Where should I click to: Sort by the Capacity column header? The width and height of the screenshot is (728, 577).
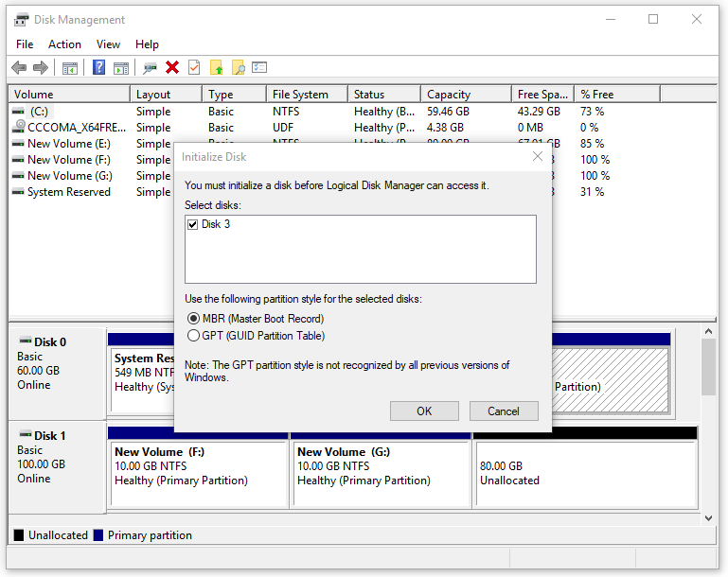tap(466, 95)
